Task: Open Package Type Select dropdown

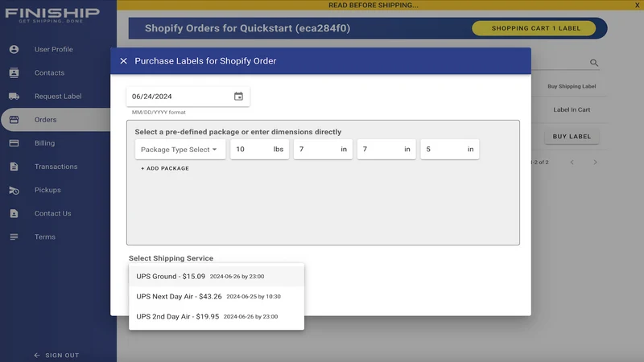Action: pyautogui.click(x=180, y=150)
